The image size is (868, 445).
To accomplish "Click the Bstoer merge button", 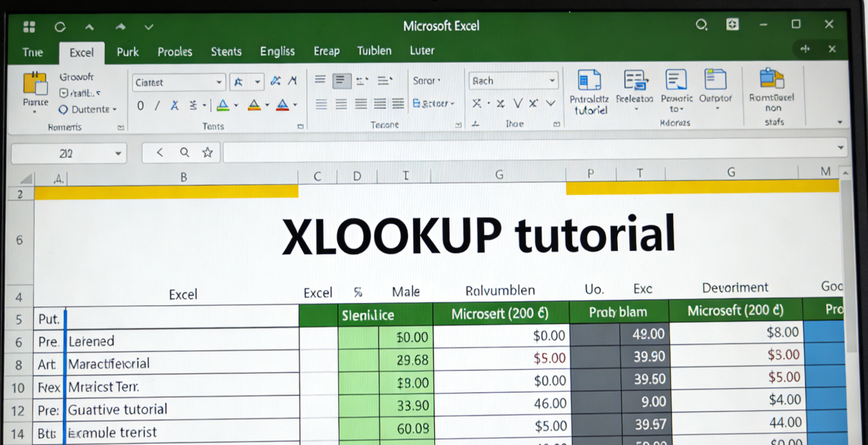I will coord(434,104).
